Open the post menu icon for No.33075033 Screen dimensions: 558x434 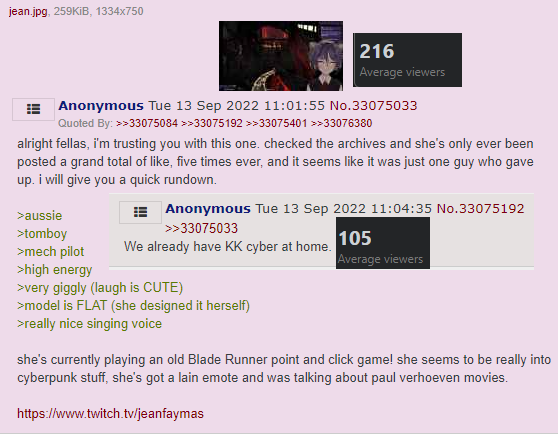pyautogui.click(x=33, y=109)
